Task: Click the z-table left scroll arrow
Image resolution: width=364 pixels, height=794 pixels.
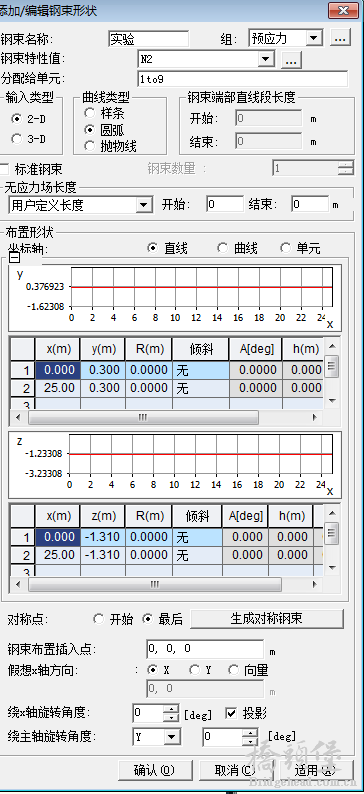Action: point(19,584)
